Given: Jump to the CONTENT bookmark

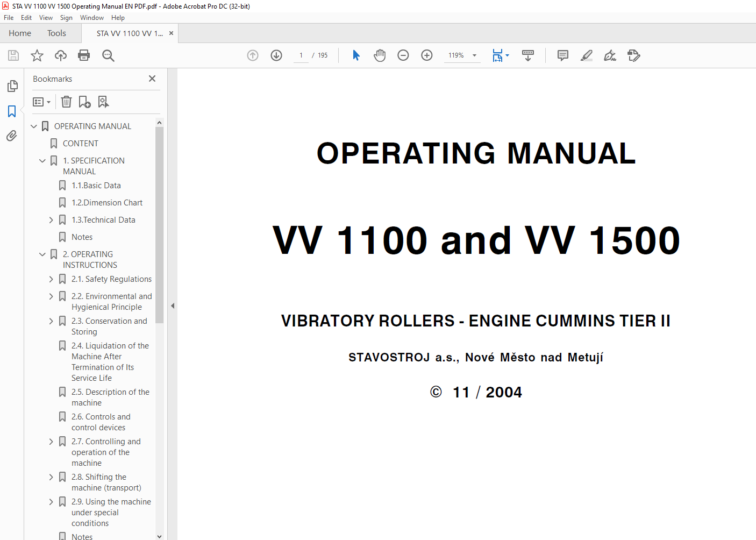Looking at the screenshot, I should (x=81, y=144).
